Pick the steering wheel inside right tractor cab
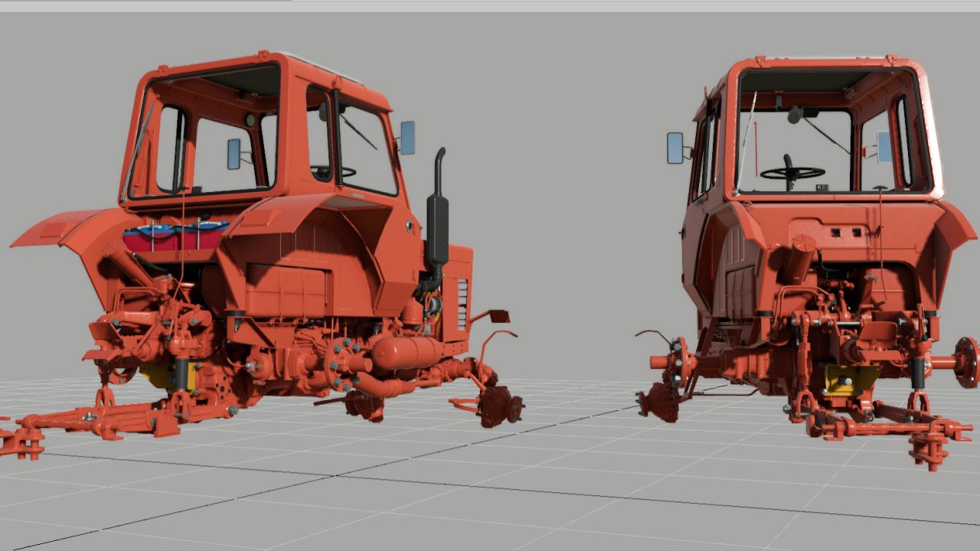The height and width of the screenshot is (551, 980). pos(792,172)
